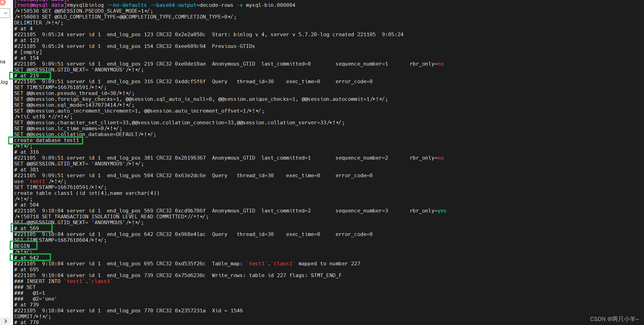Screen dimensions: 644x325
Task: Click 'last_committed=1' value
Action: [286, 158]
